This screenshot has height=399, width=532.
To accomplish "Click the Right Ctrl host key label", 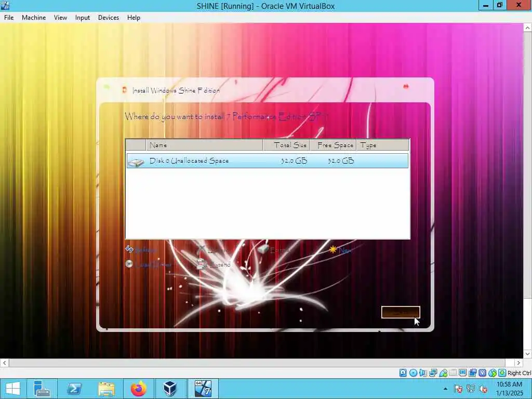I will pos(519,373).
